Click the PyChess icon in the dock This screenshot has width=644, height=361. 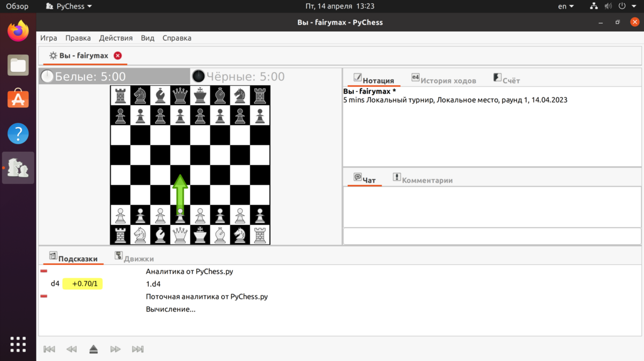click(18, 168)
